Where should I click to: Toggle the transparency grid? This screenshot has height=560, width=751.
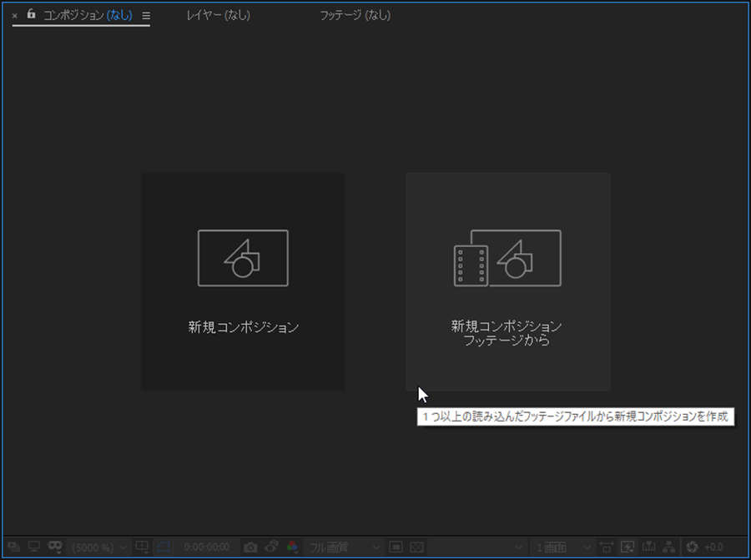[x=416, y=547]
